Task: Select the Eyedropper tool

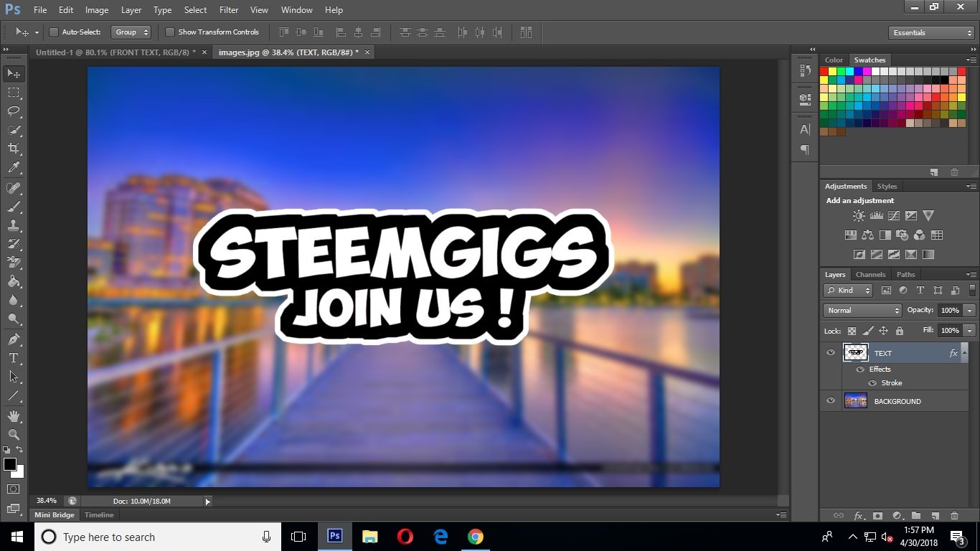Action: click(x=14, y=168)
